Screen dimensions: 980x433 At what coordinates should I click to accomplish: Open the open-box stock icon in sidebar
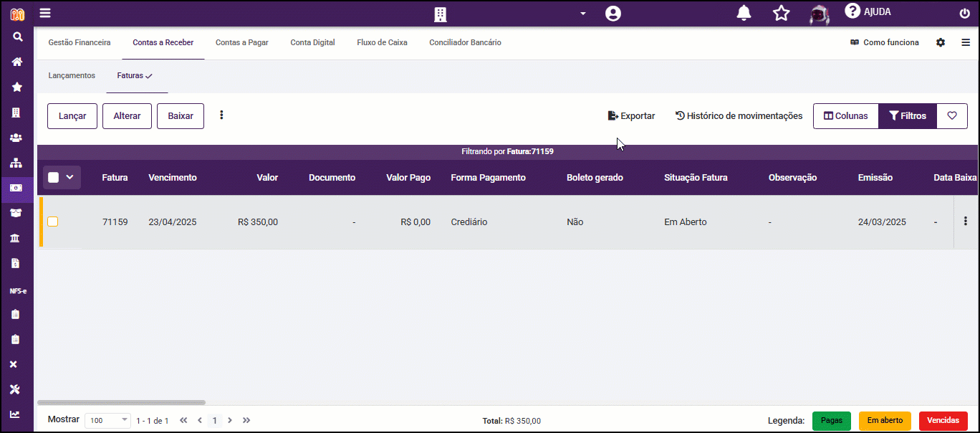[16, 213]
